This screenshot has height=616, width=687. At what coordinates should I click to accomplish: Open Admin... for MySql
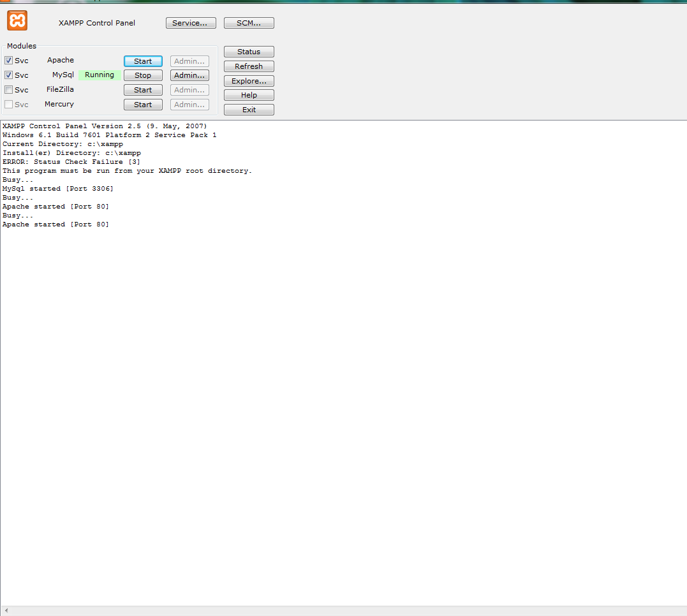click(x=189, y=75)
